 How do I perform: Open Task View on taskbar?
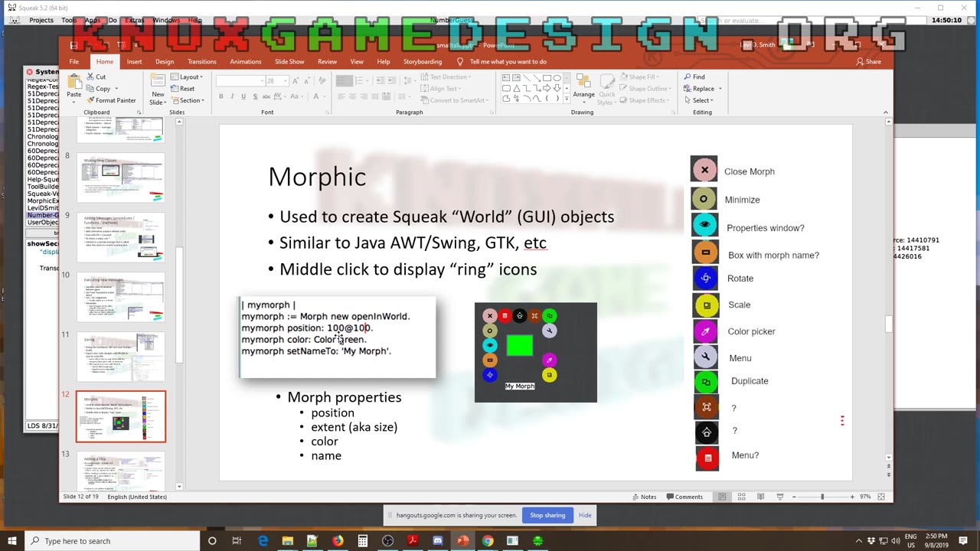point(237,541)
